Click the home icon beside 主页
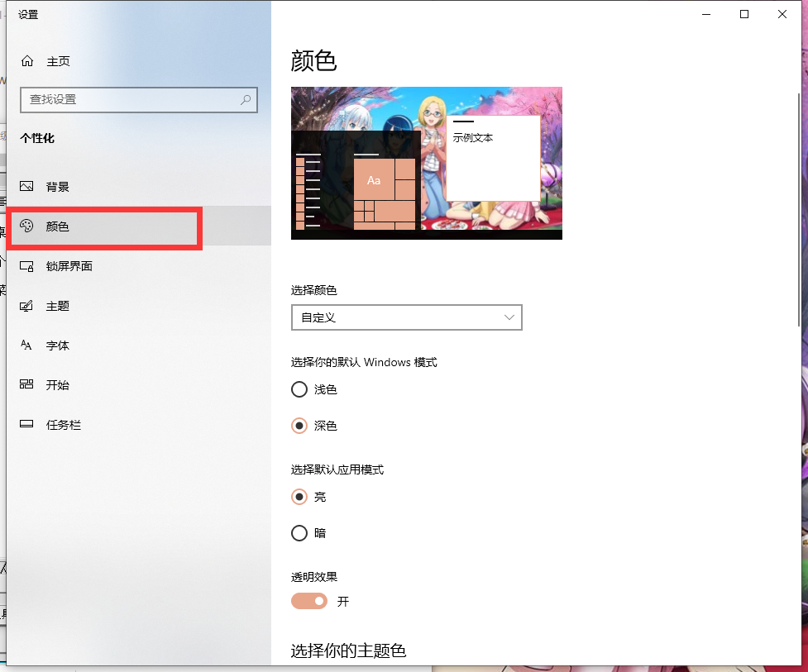The height and width of the screenshot is (672, 808). tap(27, 61)
